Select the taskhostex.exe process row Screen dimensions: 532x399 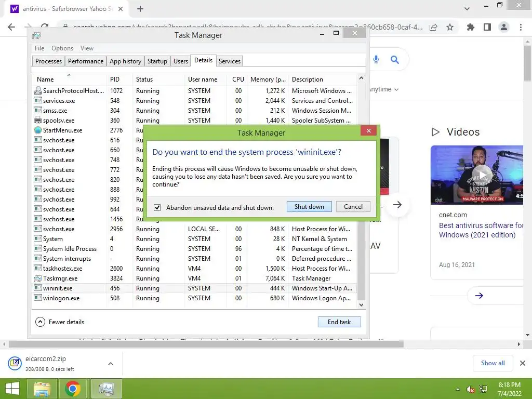point(194,269)
